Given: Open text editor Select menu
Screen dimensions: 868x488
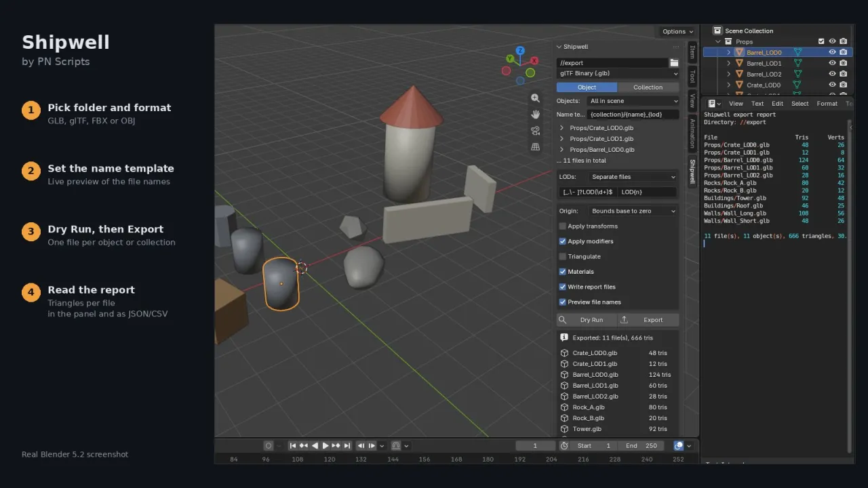Looking at the screenshot, I should (x=800, y=104).
